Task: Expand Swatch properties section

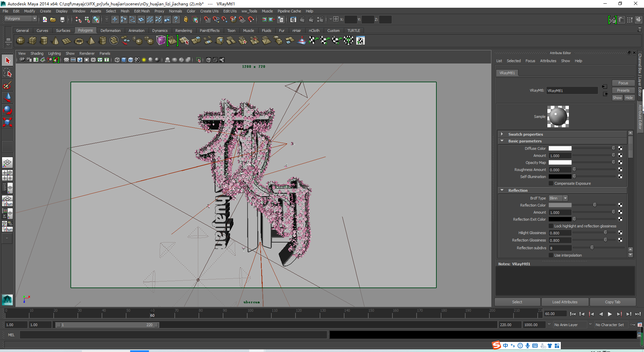Action: point(502,134)
